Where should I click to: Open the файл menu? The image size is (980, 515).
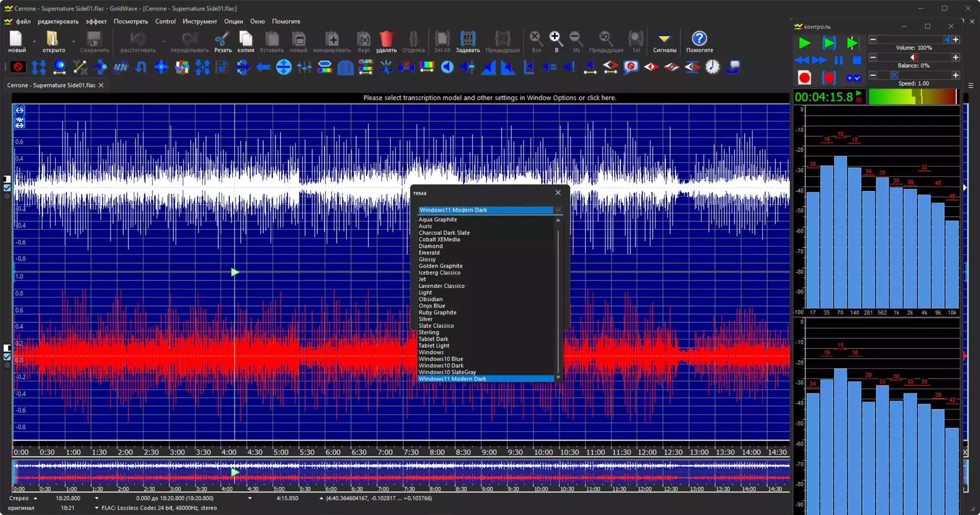pos(23,22)
